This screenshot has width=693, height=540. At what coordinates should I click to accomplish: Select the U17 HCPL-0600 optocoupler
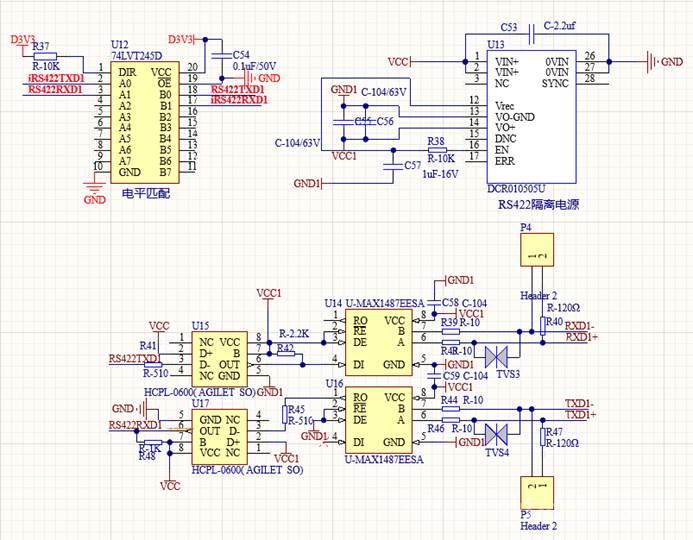pyautogui.click(x=219, y=437)
